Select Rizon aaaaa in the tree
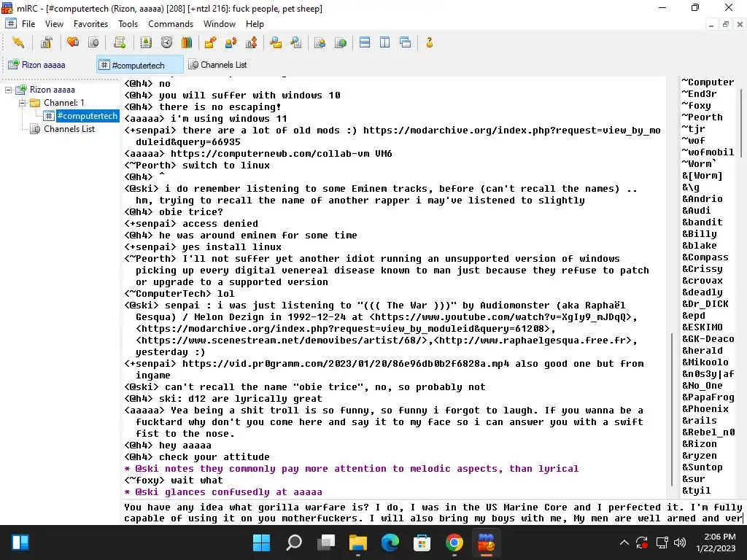This screenshot has width=747, height=560. (52, 90)
